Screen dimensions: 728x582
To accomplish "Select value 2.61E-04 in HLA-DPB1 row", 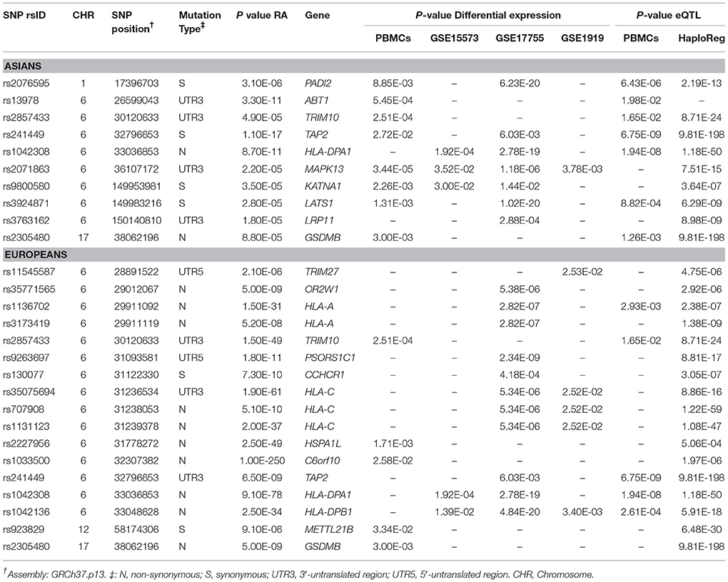I will 641,512.
